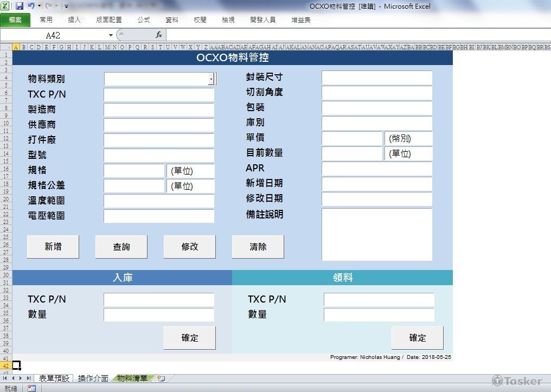Click the first sheet navigation arrow icon
The image size is (551, 392).
[4, 378]
